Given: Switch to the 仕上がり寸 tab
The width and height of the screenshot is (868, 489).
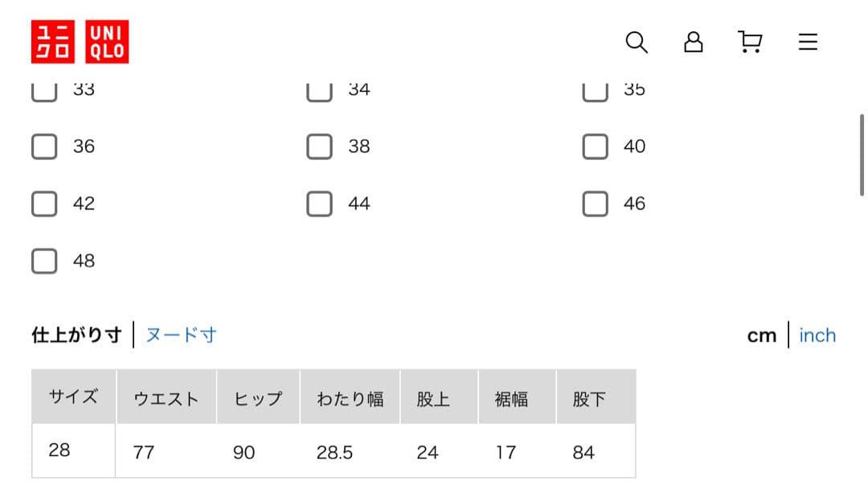Looking at the screenshot, I should 76,335.
